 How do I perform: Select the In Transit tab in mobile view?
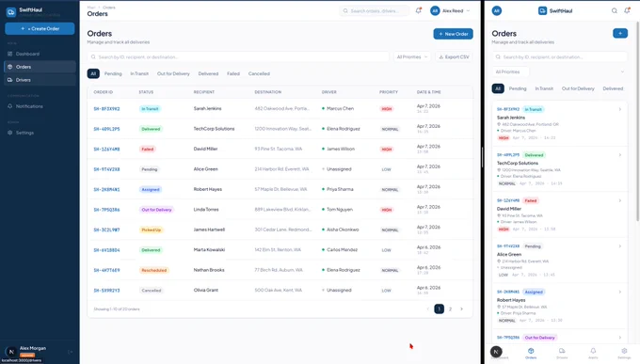(x=544, y=88)
